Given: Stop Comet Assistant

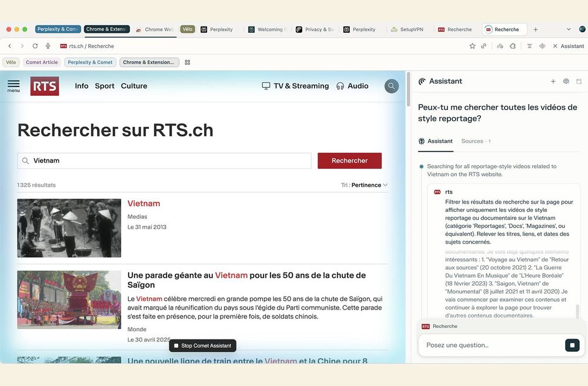Looking at the screenshot, I should click(202, 345).
